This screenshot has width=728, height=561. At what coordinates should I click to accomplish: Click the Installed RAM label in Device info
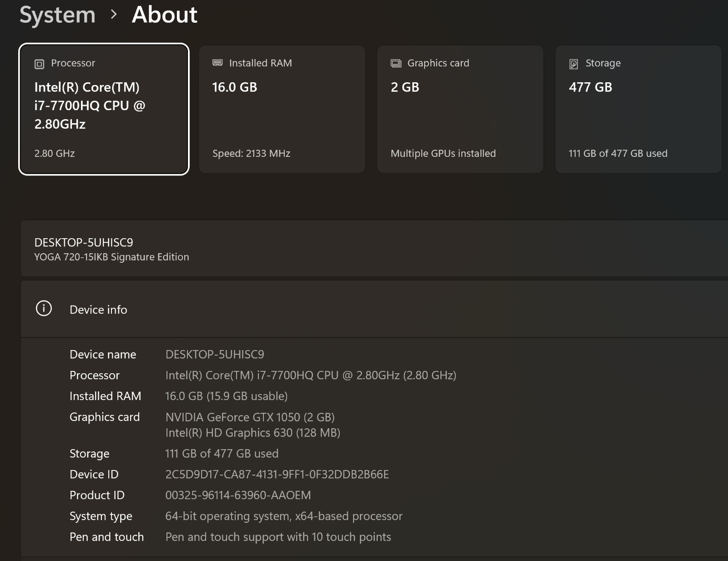point(105,396)
